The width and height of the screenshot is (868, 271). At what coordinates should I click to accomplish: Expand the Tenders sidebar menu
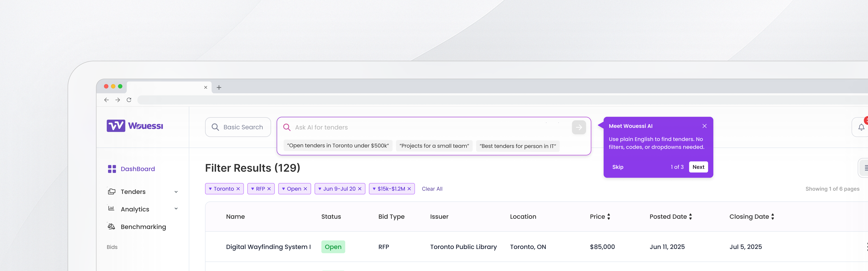coord(176,192)
